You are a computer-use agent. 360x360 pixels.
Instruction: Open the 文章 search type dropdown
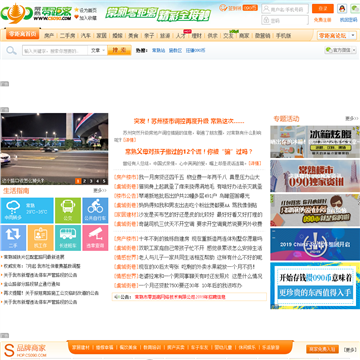(97, 51)
